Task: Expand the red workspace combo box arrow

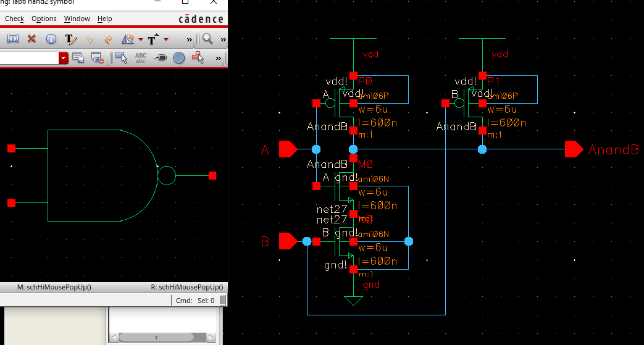Action: (64, 58)
